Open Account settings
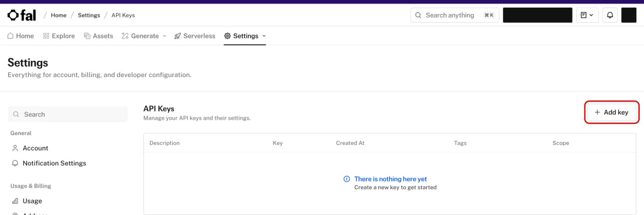 pos(35,148)
